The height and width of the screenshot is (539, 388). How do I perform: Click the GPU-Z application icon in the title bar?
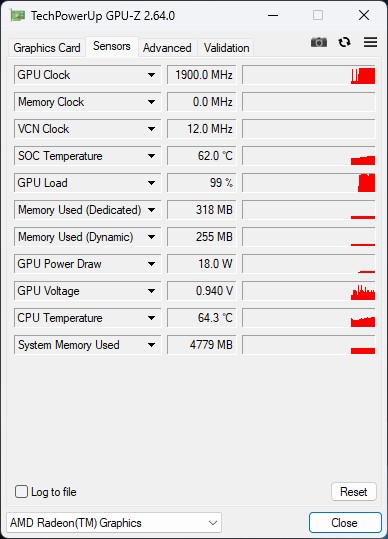[x=17, y=15]
